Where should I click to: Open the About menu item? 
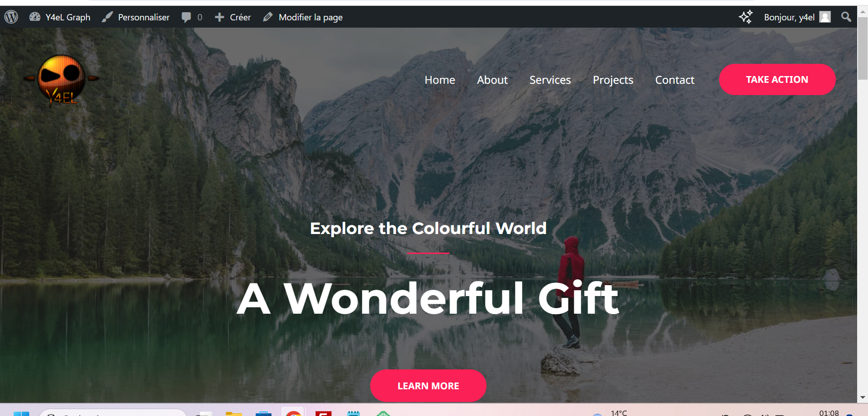coord(492,80)
